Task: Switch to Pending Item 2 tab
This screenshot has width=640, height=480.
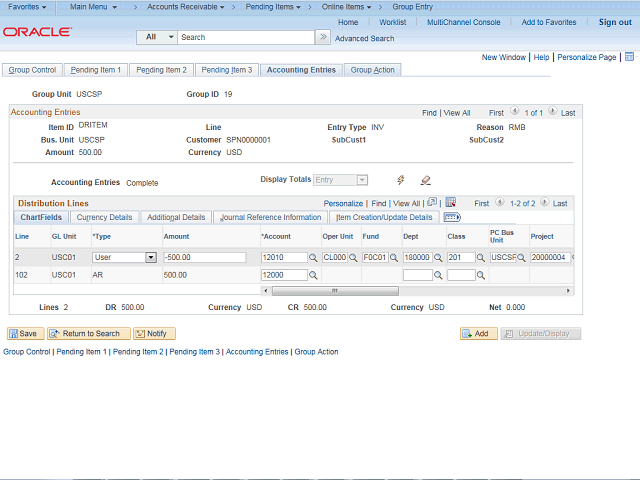Action: click(161, 70)
